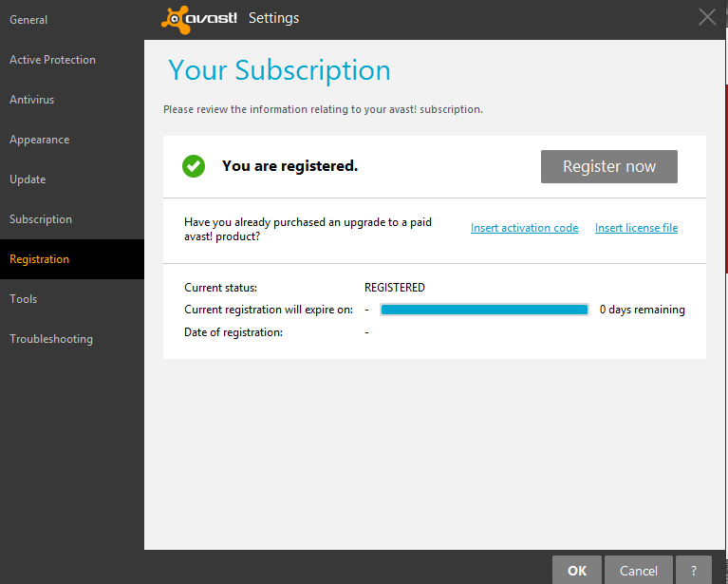Click the 'Date of registration:' label

[x=233, y=332]
